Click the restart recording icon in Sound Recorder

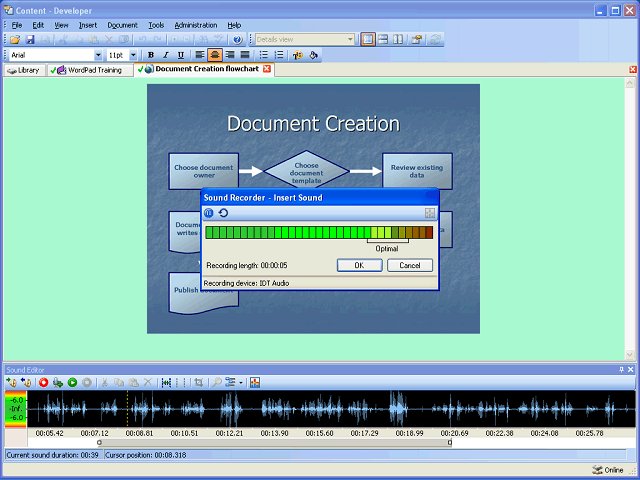point(222,213)
